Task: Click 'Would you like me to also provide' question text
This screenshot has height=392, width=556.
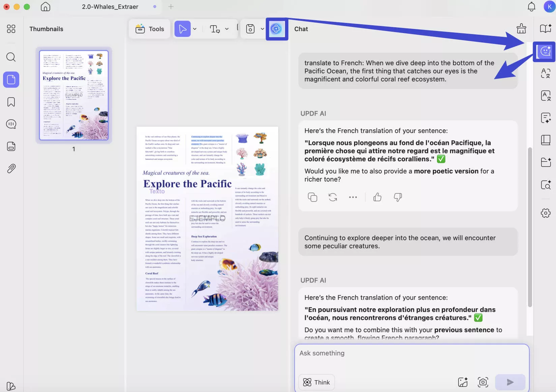Action: click(x=399, y=175)
